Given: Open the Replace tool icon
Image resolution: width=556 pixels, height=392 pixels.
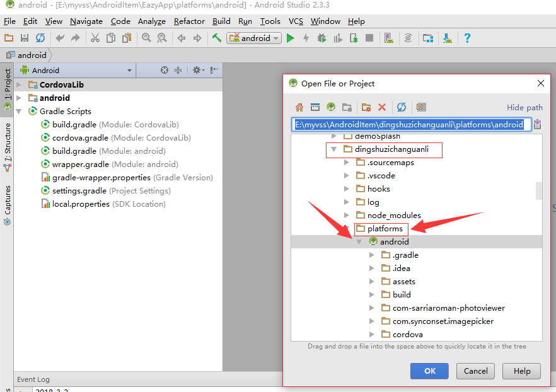Looking at the screenshot, I should point(161,38).
